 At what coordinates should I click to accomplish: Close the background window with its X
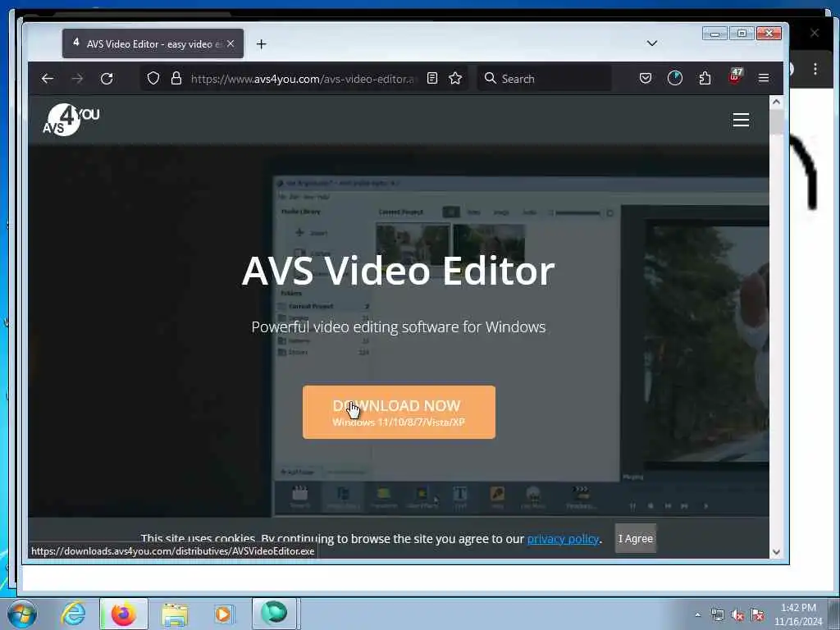point(815,33)
